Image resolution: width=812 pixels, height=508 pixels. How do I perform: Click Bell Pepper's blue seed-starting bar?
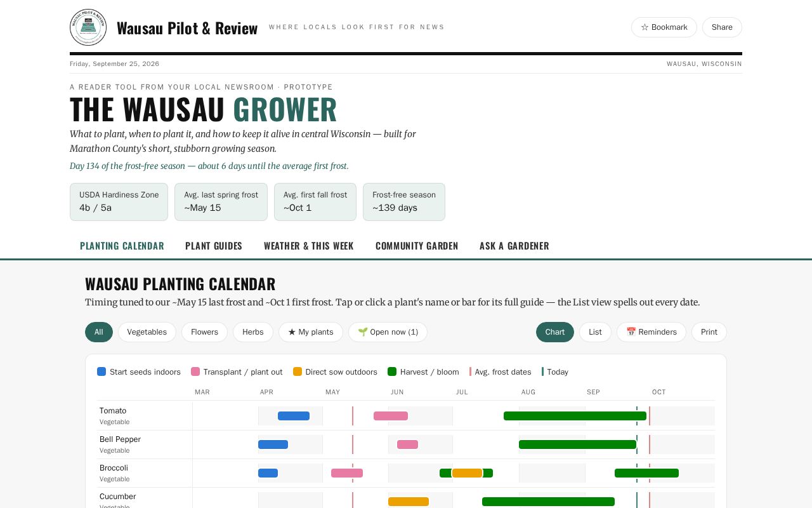coord(273,444)
